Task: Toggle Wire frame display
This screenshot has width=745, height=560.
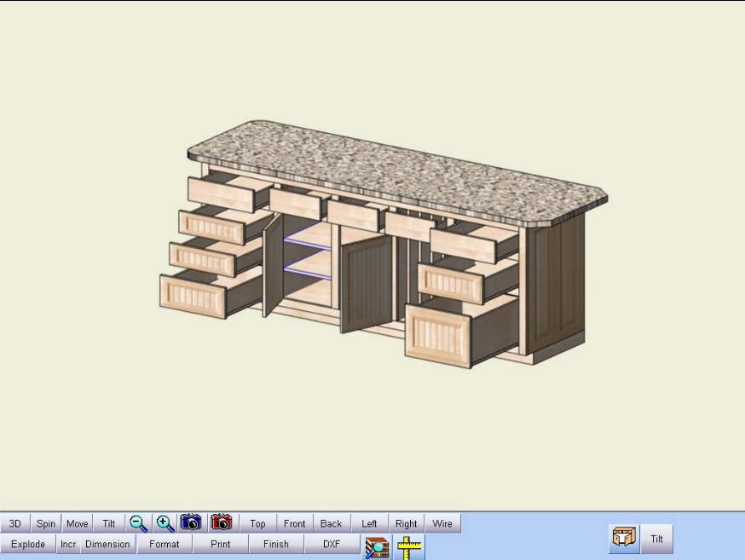Action: [442, 523]
